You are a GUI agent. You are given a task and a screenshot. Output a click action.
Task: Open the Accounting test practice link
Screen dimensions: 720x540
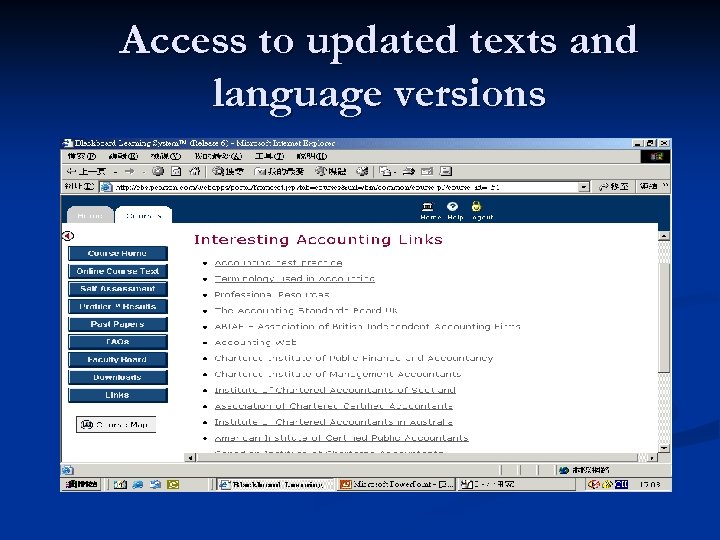(x=278, y=263)
